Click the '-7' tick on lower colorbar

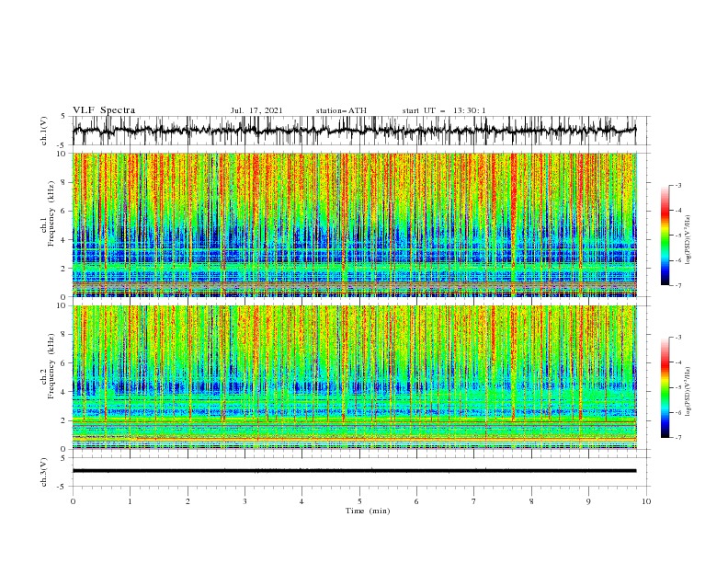pos(677,438)
